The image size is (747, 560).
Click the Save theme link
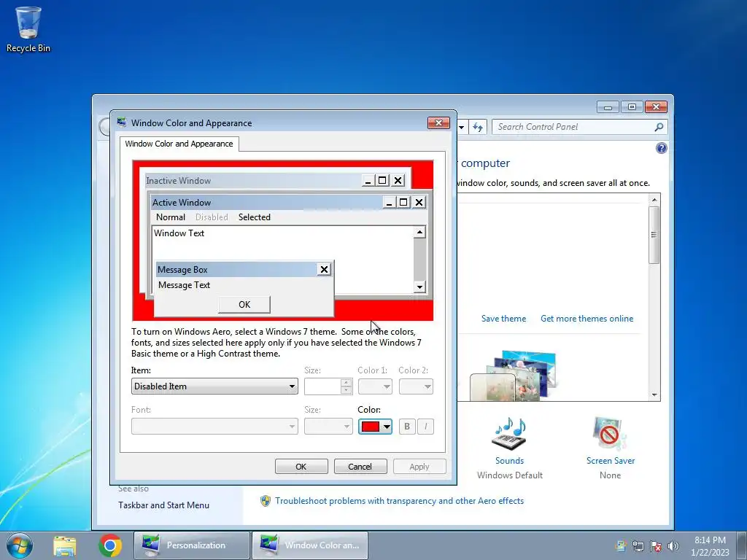point(503,319)
